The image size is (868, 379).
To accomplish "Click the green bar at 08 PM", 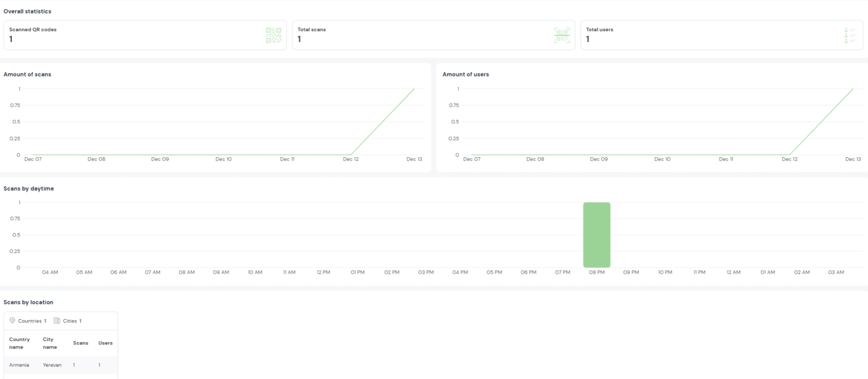I will click(x=597, y=235).
